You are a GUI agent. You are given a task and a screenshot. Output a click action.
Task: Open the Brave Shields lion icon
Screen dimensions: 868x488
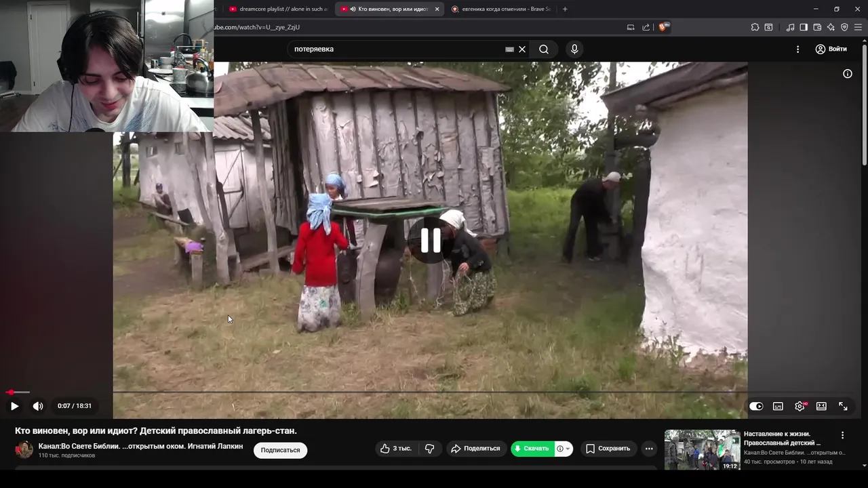click(663, 27)
